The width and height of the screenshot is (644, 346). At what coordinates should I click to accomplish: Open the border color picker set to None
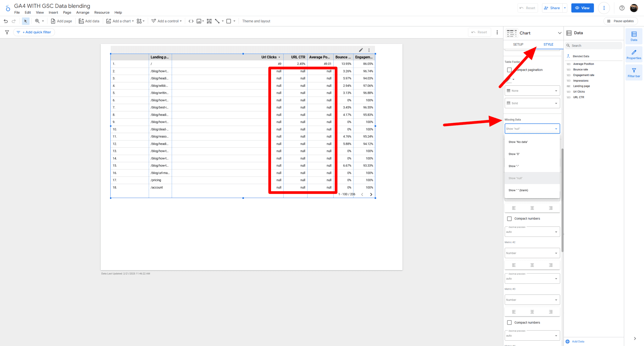coord(532,91)
